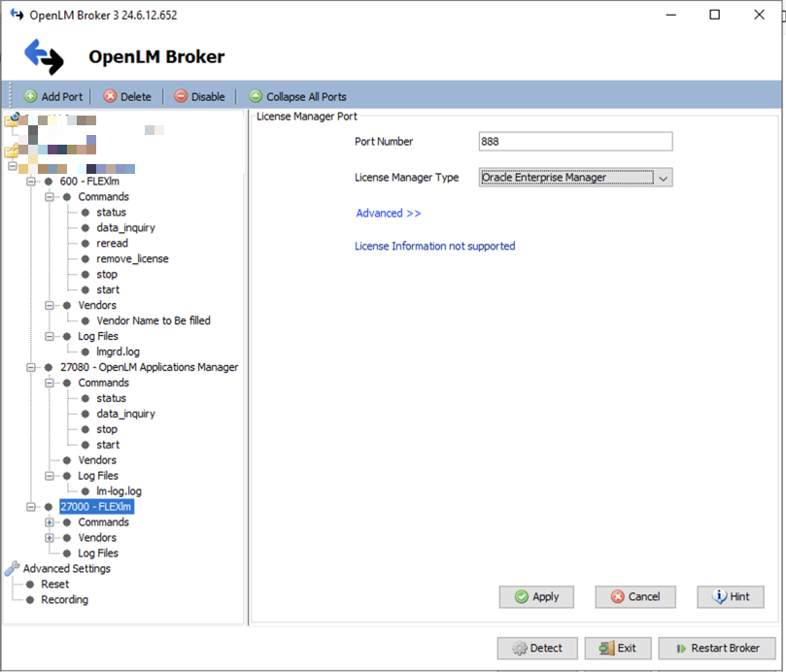Collapse the 600 - FLEXlm port node

(31, 182)
